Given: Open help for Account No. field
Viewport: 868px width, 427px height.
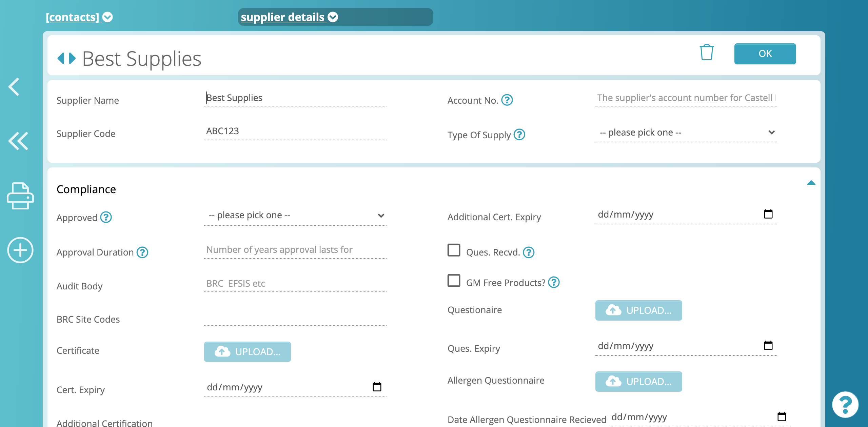Looking at the screenshot, I should click(x=507, y=100).
